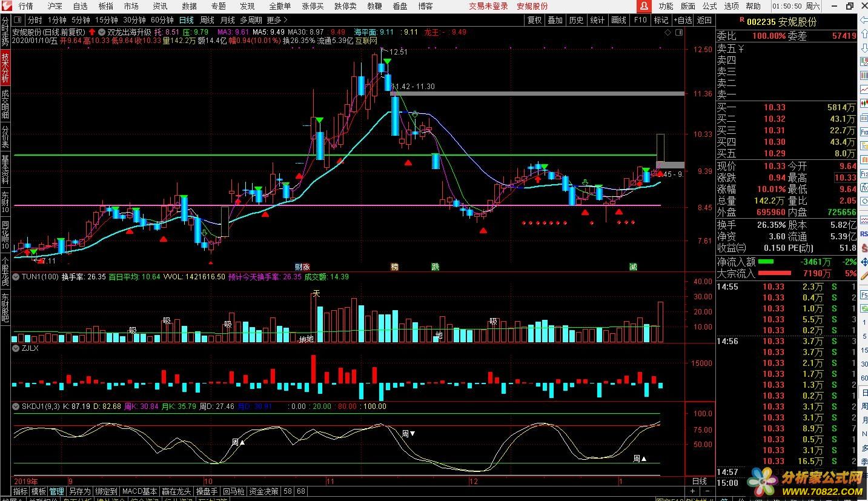Toggle +自选 to add stock to watchlist
868x501 pixels.
click(681, 20)
